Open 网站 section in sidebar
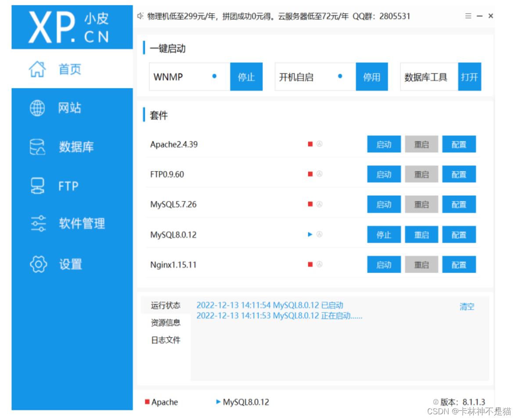Screen dimensions: 518x420 [x=72, y=108]
